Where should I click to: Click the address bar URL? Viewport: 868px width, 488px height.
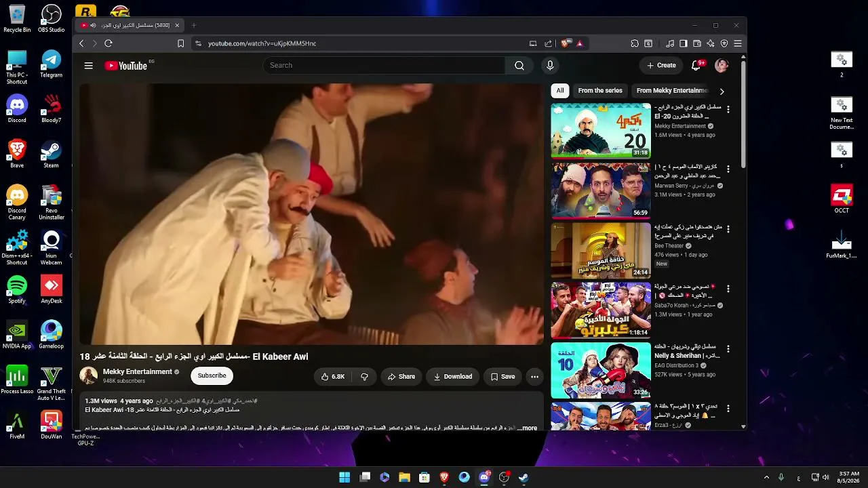click(262, 43)
